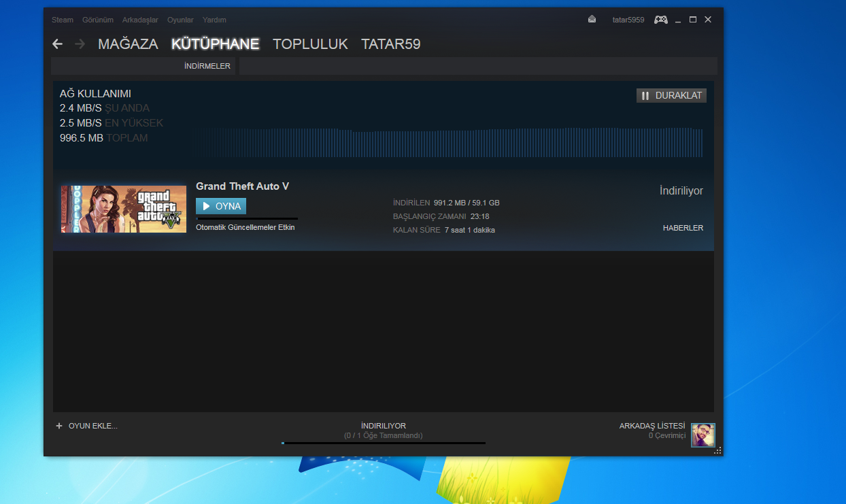
Task: Open friends list profile avatar
Action: 703,435
